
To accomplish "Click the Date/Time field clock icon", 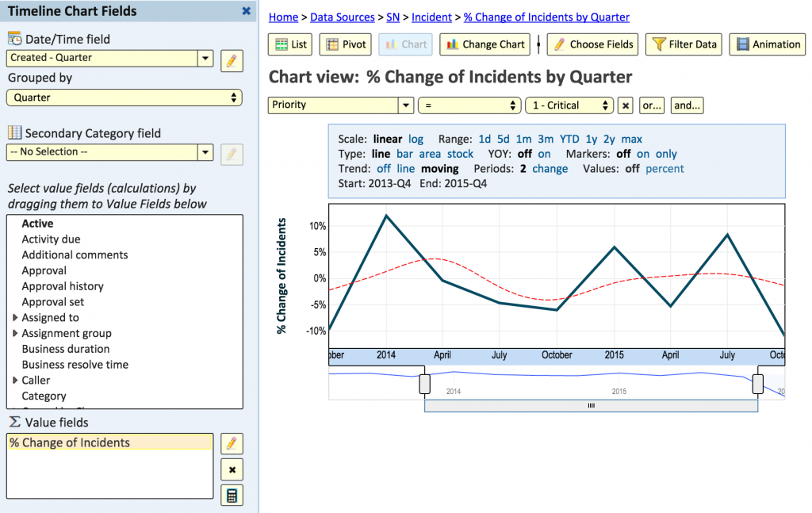I will point(14,38).
